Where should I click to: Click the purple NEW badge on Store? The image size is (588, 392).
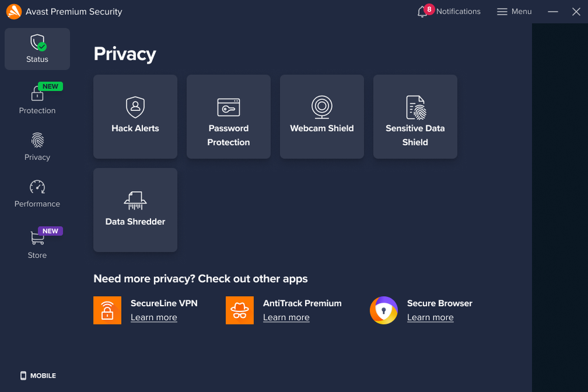tap(50, 231)
